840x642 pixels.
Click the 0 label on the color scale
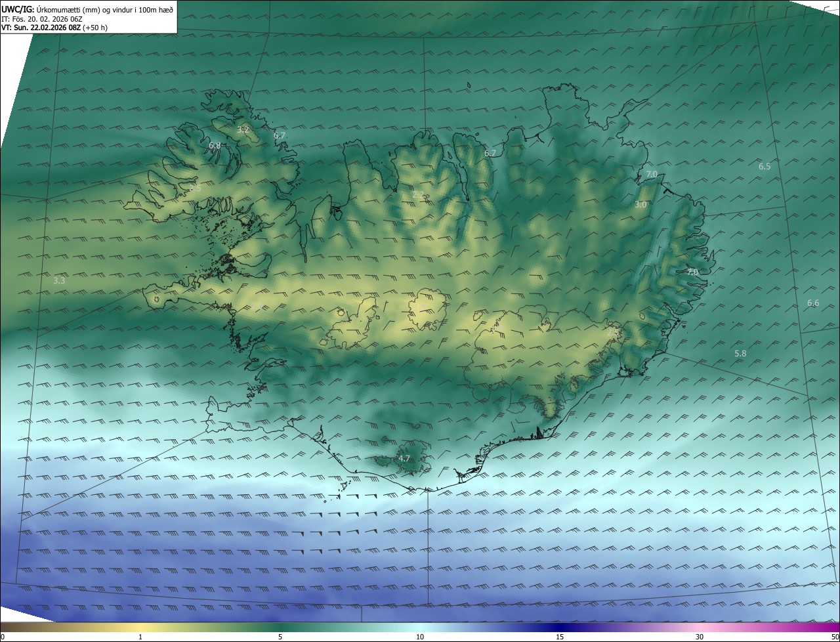[3, 637]
